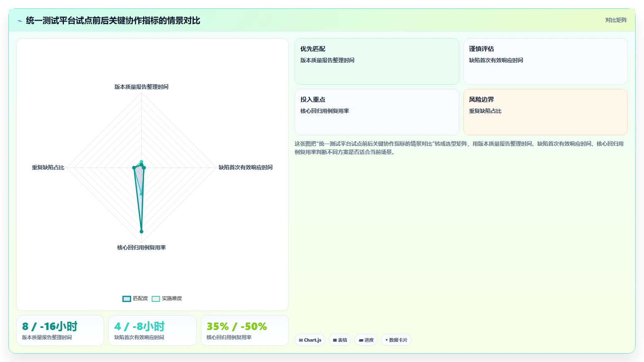Open the 投入重点 card
This screenshot has width=644, height=362.
(377, 112)
